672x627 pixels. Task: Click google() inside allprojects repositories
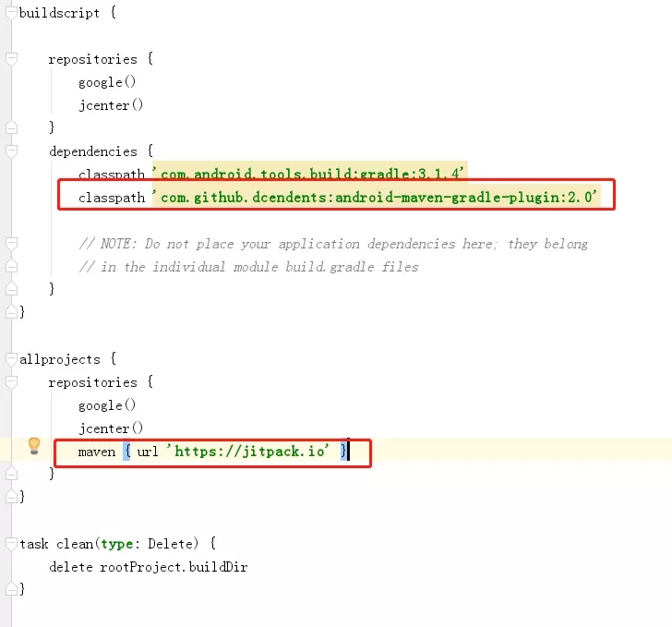click(x=107, y=405)
